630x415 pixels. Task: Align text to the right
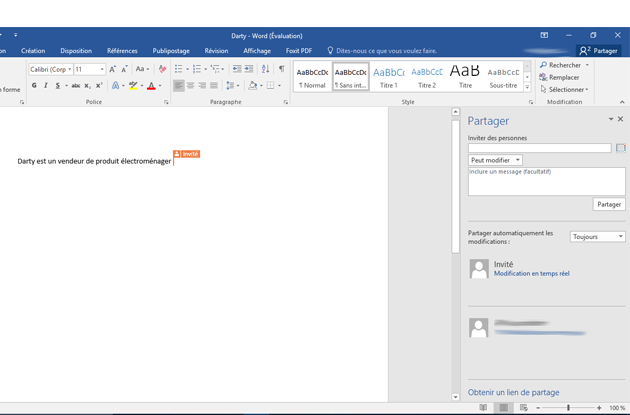coord(202,85)
